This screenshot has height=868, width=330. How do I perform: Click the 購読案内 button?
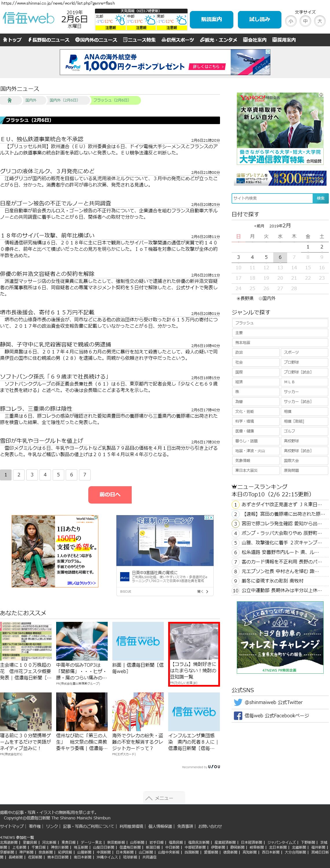[211, 20]
